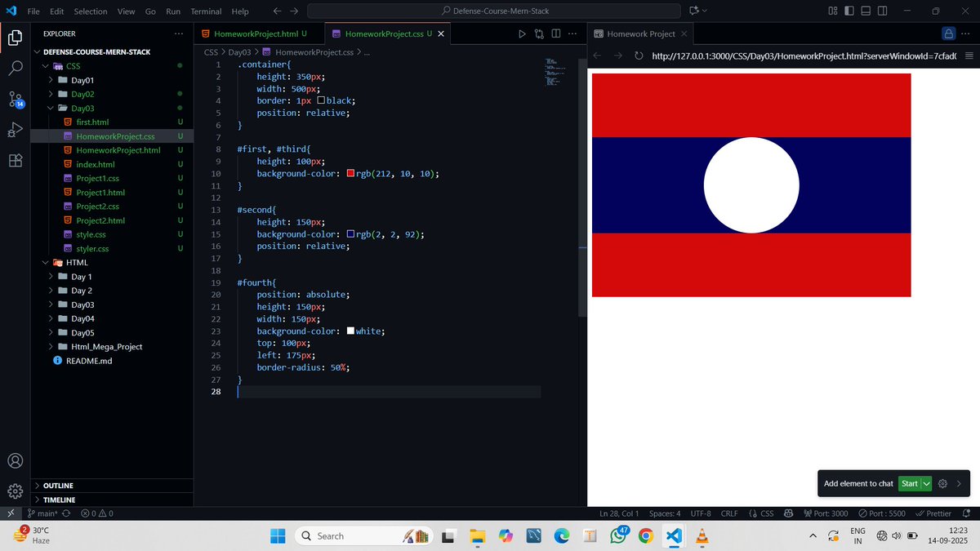The image size is (980, 551).
Task: Click the Defense-Course-Mern-Stack command center search
Action: [494, 11]
